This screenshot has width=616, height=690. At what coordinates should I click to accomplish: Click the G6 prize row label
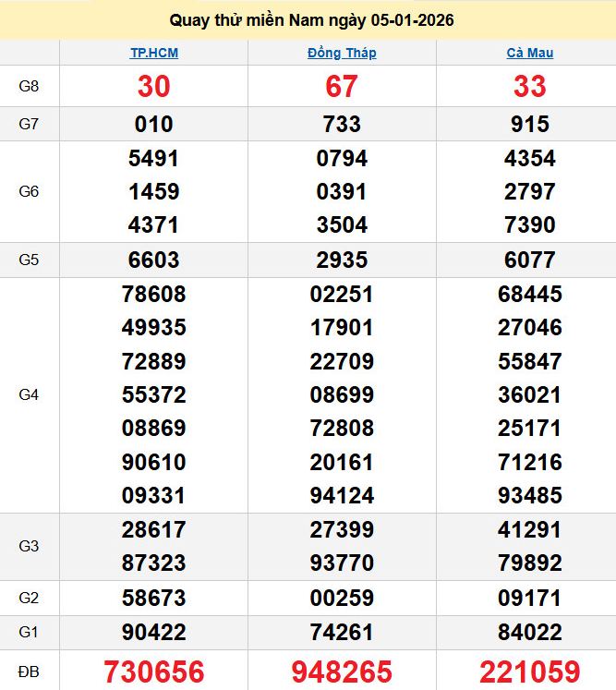tap(29, 192)
